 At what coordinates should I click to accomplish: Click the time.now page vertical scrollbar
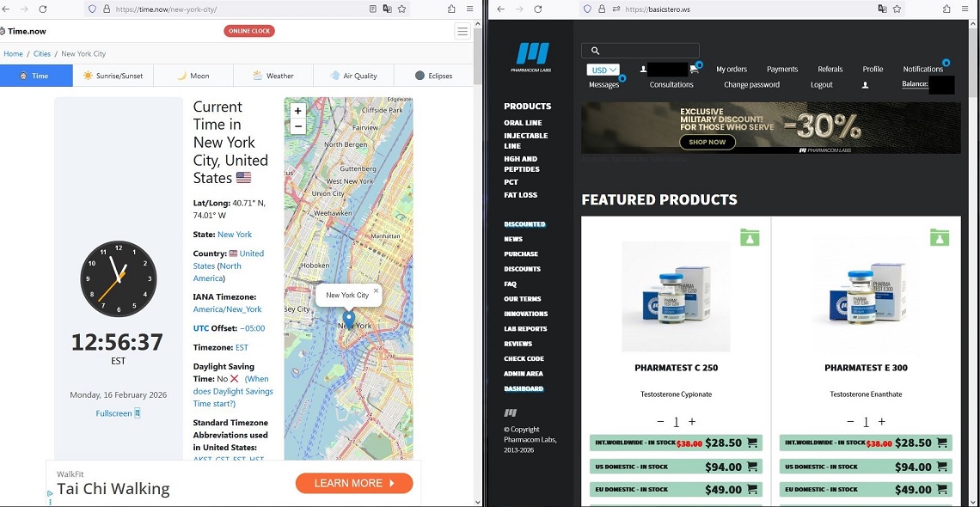pyautogui.click(x=478, y=258)
